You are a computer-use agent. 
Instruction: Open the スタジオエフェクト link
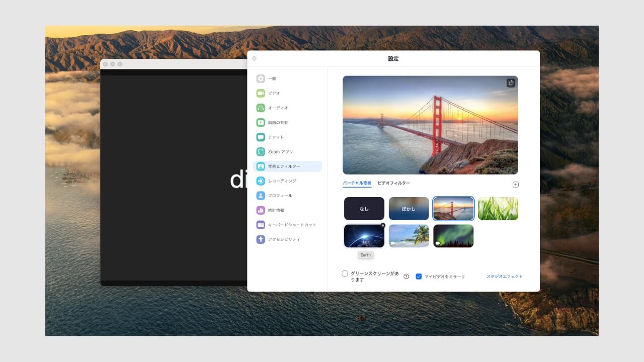click(x=505, y=277)
